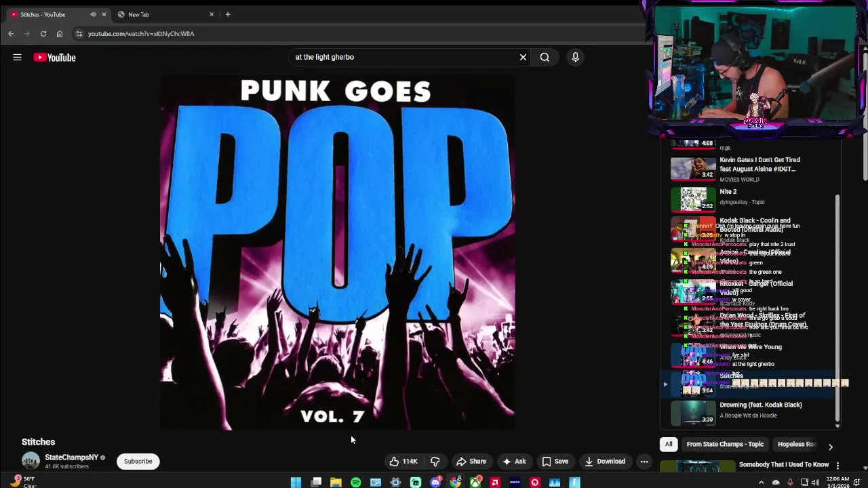Click the "Stitches" video title

click(x=38, y=442)
